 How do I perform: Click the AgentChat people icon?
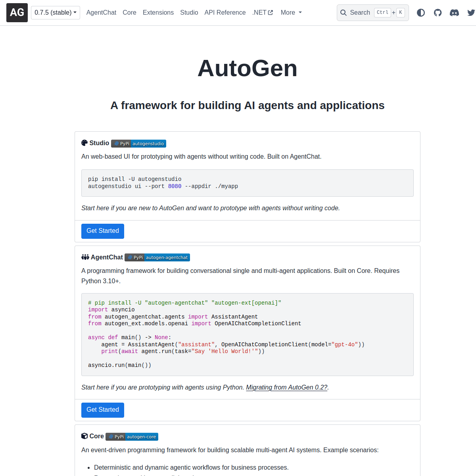coord(85,257)
